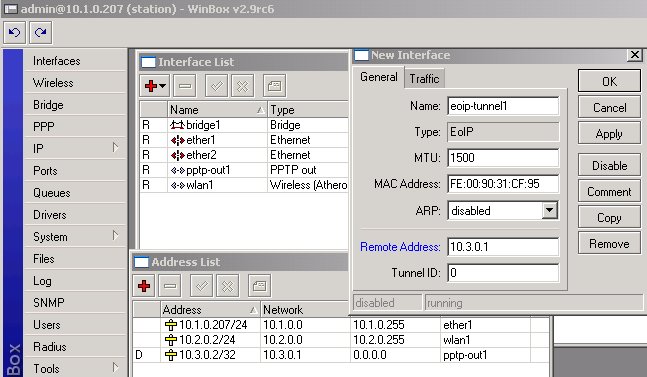Click the Remote Address field

[x=503, y=247]
